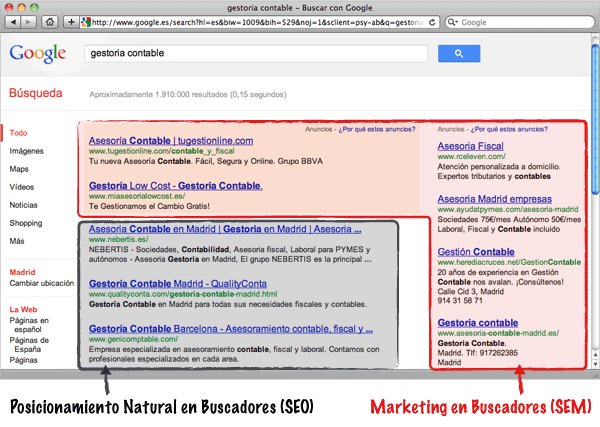Click the browser address bar URL

257,22
